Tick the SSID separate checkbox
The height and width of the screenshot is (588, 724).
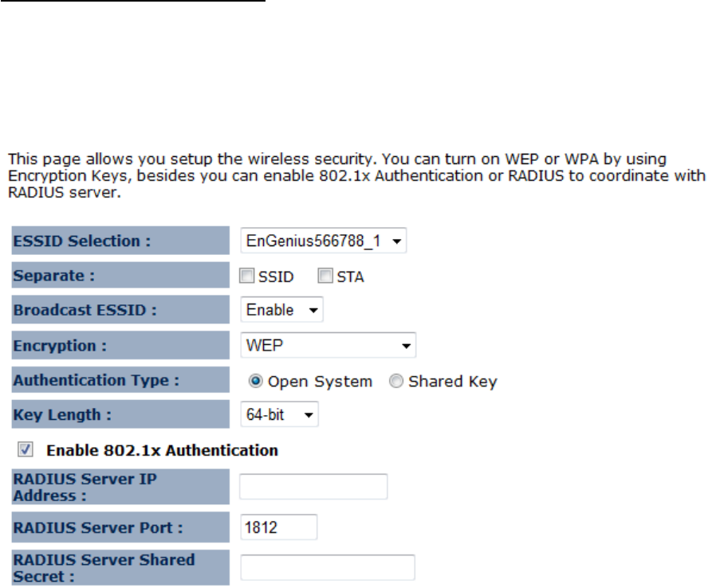247,276
